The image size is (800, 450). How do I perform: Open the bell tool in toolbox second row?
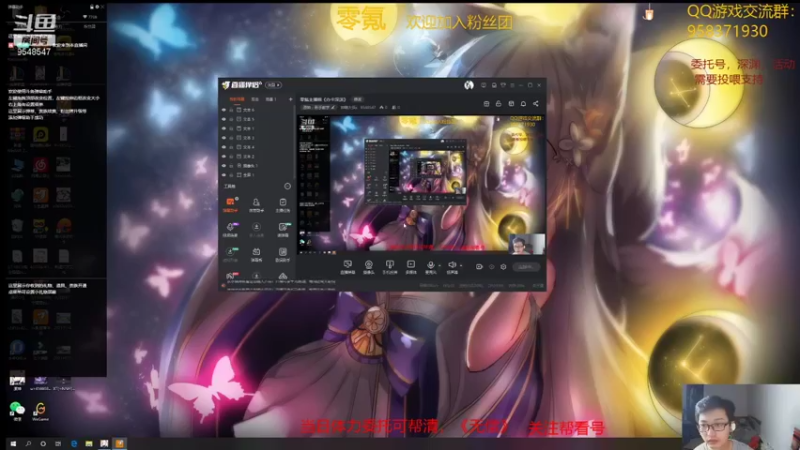pyautogui.click(x=230, y=229)
